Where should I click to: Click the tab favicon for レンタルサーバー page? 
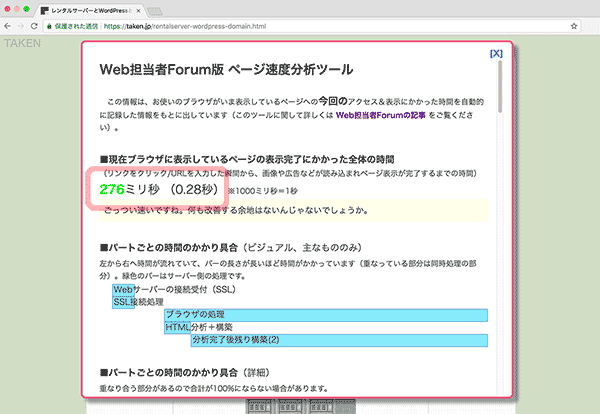(44, 11)
